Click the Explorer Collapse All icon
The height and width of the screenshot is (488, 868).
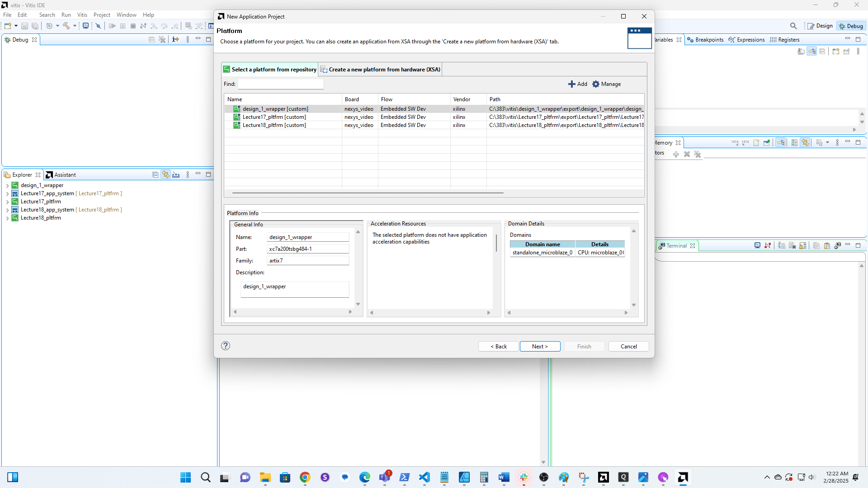point(155,175)
